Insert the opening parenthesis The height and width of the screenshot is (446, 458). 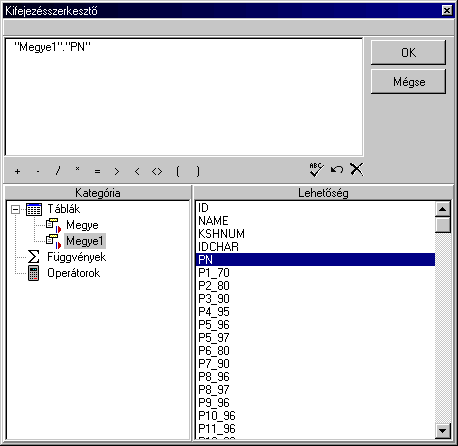177,171
